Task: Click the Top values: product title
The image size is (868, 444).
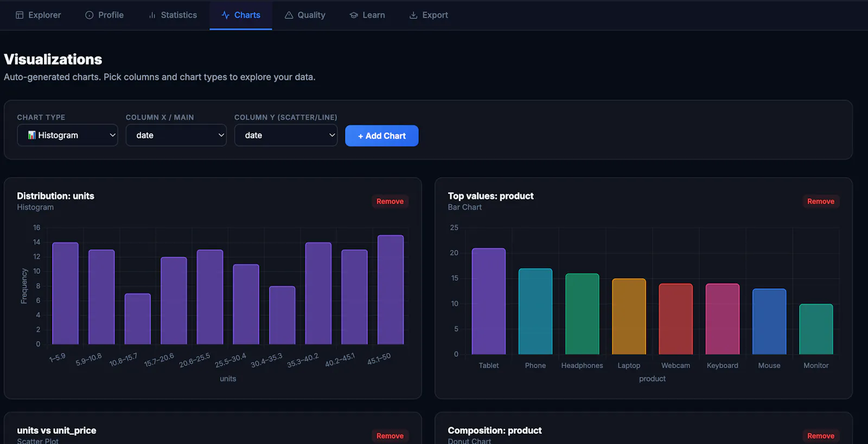Action: (x=490, y=196)
